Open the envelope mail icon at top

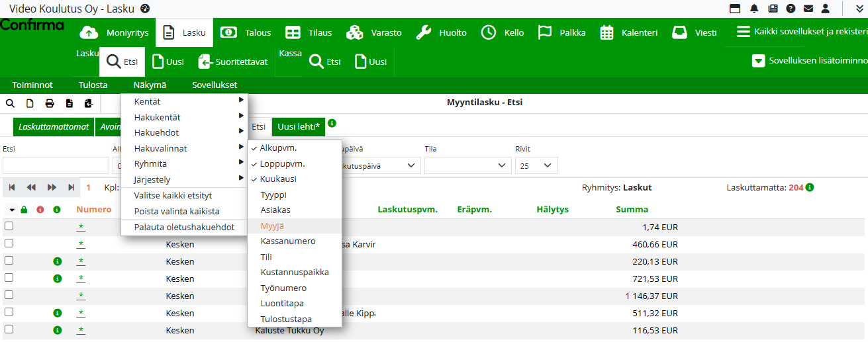pyautogui.click(x=808, y=9)
